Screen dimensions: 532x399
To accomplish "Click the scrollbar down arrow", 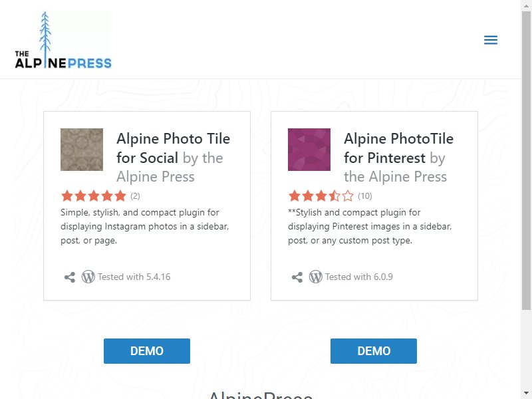I will [526, 394].
